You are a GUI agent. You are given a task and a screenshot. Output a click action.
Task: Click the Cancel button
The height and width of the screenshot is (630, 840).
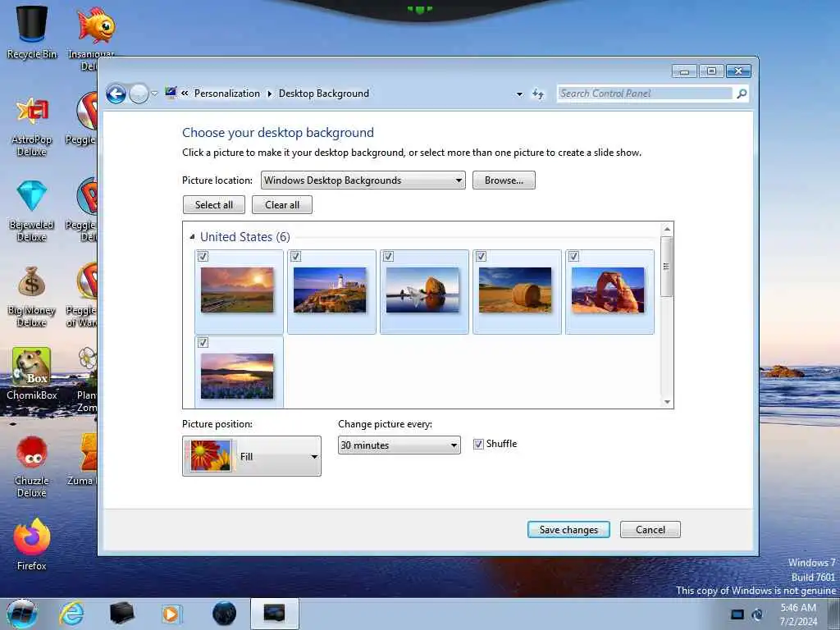[x=651, y=530]
